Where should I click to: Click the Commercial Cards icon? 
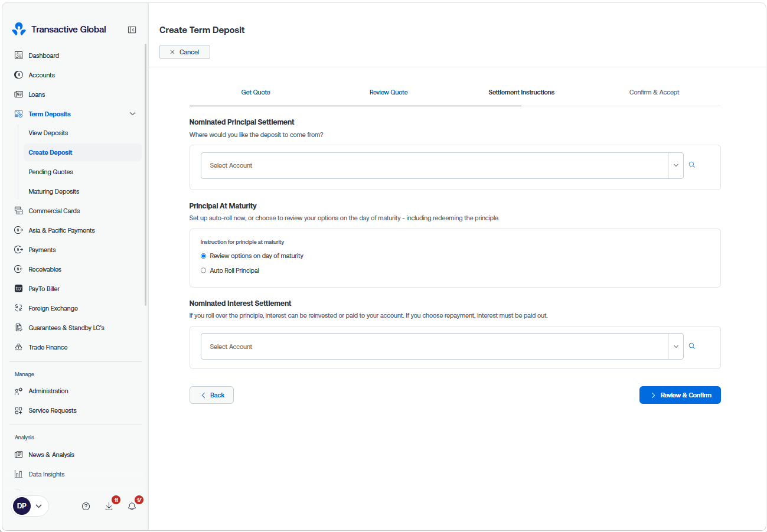[x=18, y=211]
